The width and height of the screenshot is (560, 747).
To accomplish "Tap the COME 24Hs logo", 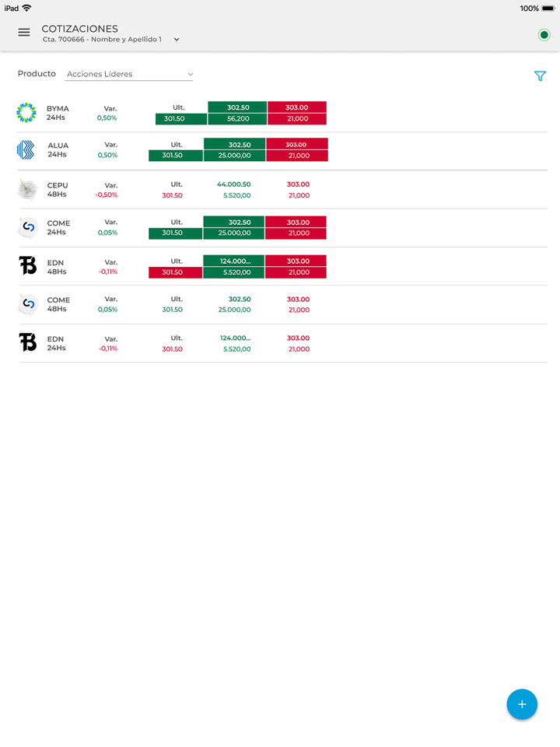I will (x=27, y=227).
